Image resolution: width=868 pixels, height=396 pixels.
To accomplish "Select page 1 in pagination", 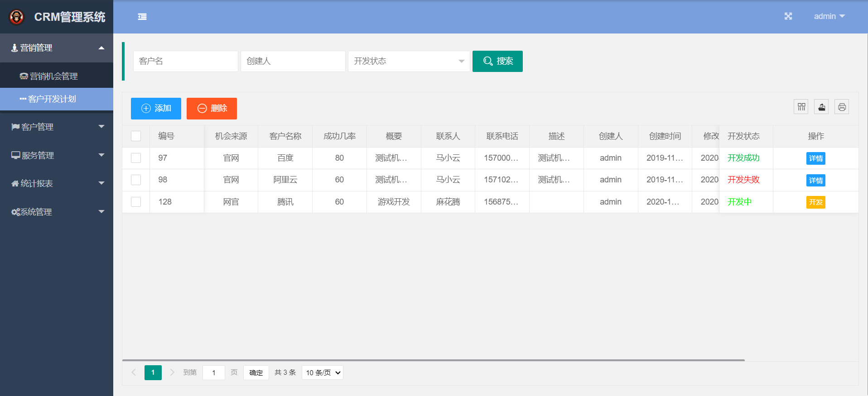I will click(153, 372).
